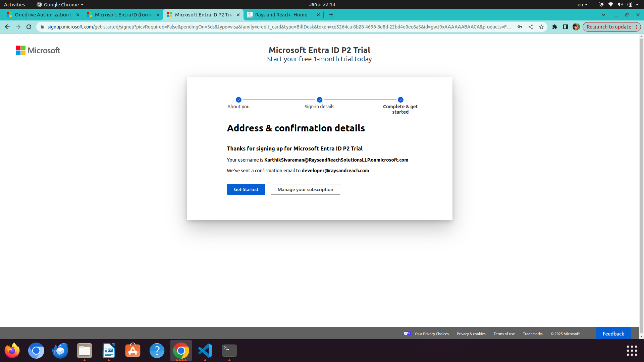Screen dimensions: 644x362
Task: Close the Onedrive Authorization tab
Action: point(78,15)
